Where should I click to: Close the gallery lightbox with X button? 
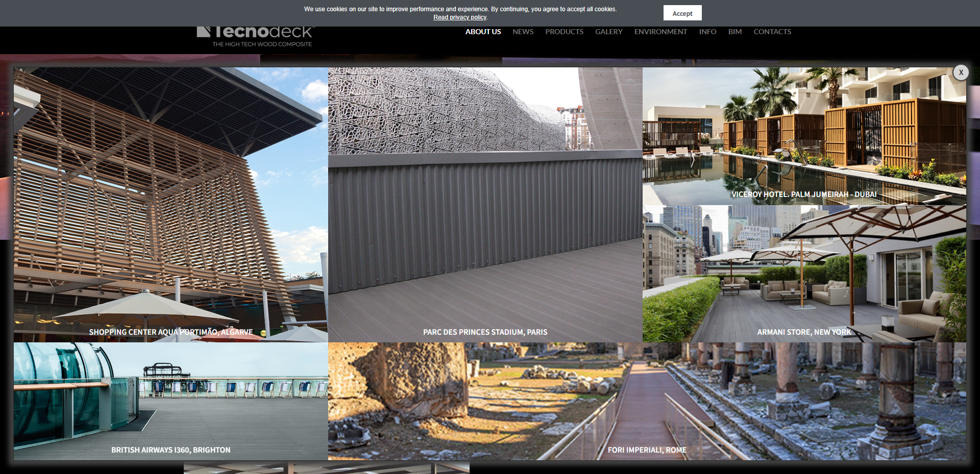point(961,72)
